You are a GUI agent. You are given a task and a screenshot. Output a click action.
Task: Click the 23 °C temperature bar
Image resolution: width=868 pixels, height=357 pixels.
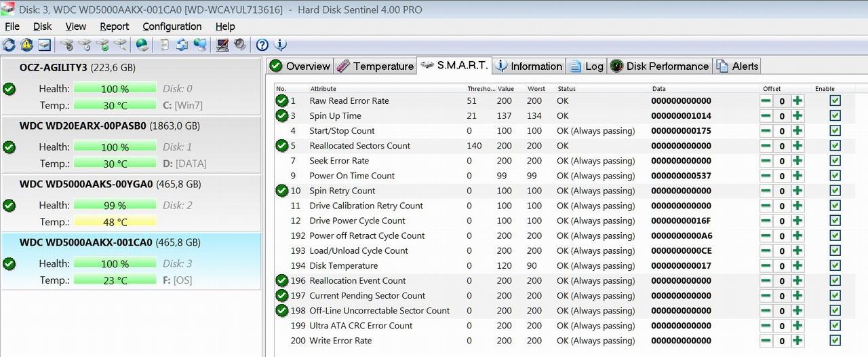coord(115,280)
